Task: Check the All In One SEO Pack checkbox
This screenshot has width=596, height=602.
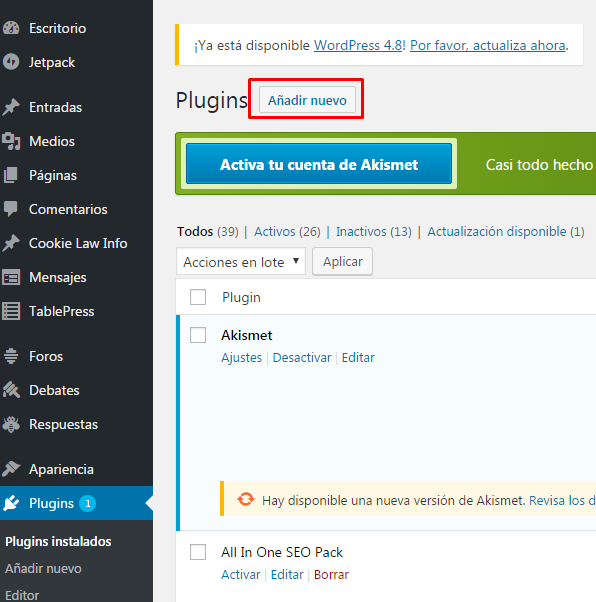Action: point(198,552)
